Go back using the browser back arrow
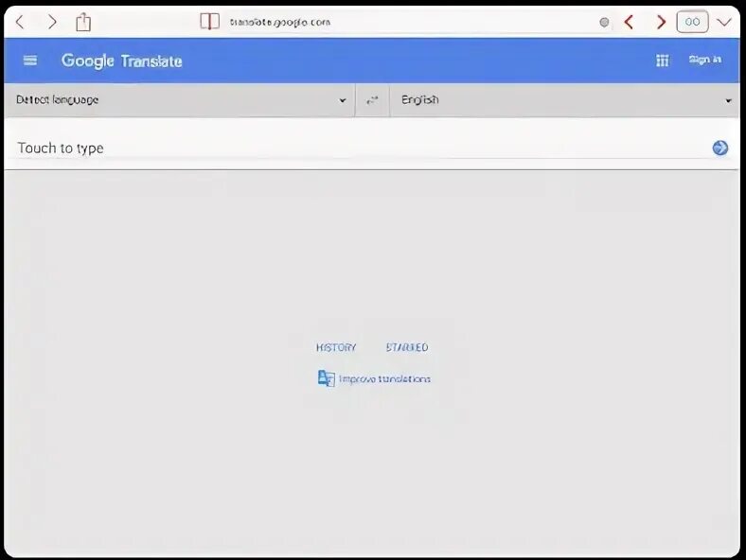The width and height of the screenshot is (746, 560). pos(20,22)
